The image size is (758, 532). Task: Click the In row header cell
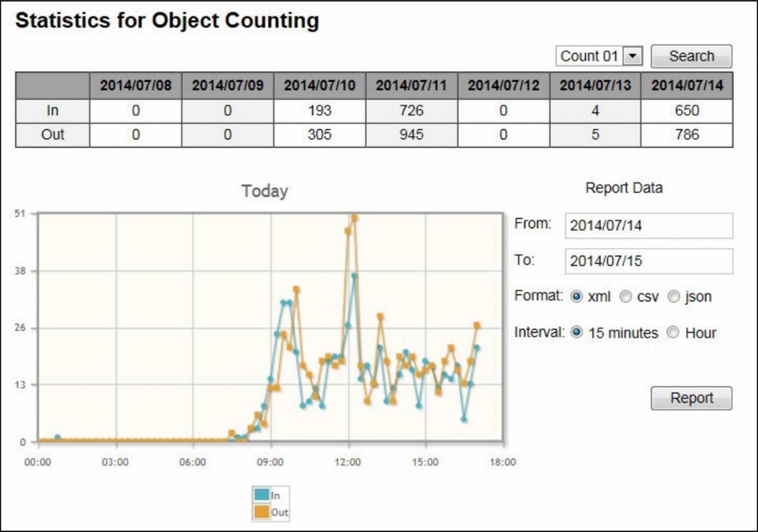pos(53,111)
